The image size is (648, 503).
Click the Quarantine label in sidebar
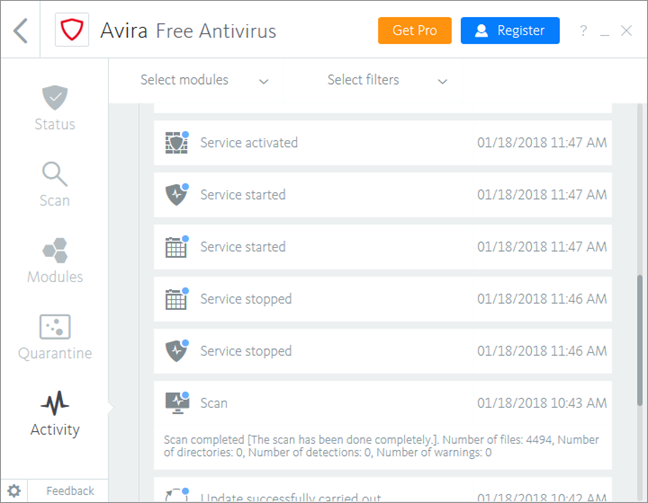tap(55, 353)
